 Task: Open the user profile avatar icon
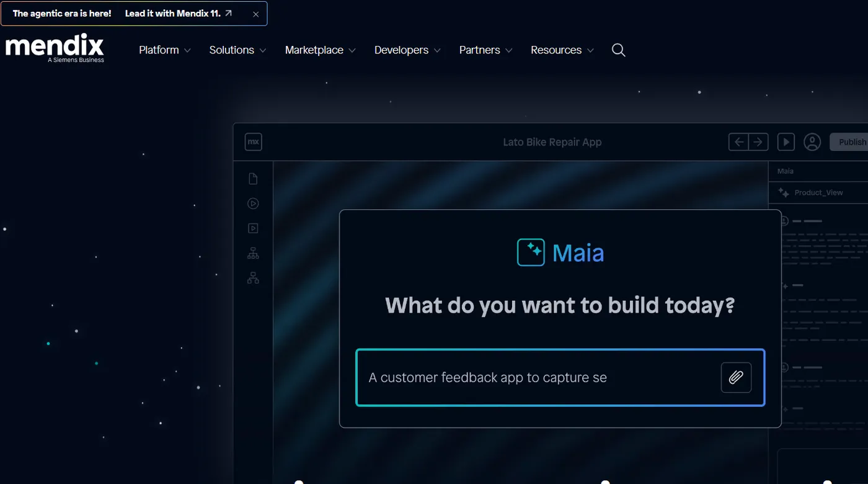pos(812,141)
